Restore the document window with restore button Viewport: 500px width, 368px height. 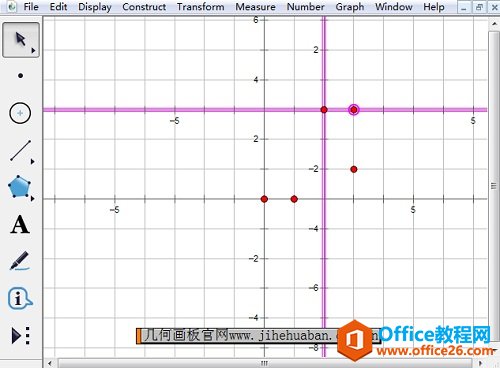click(x=479, y=7)
